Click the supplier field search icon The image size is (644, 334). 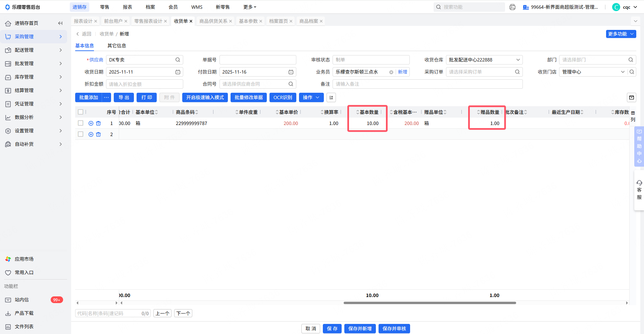[x=178, y=60]
